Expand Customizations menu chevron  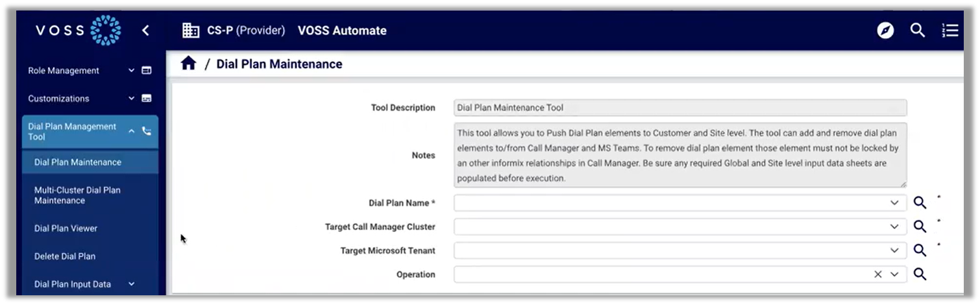point(131,99)
